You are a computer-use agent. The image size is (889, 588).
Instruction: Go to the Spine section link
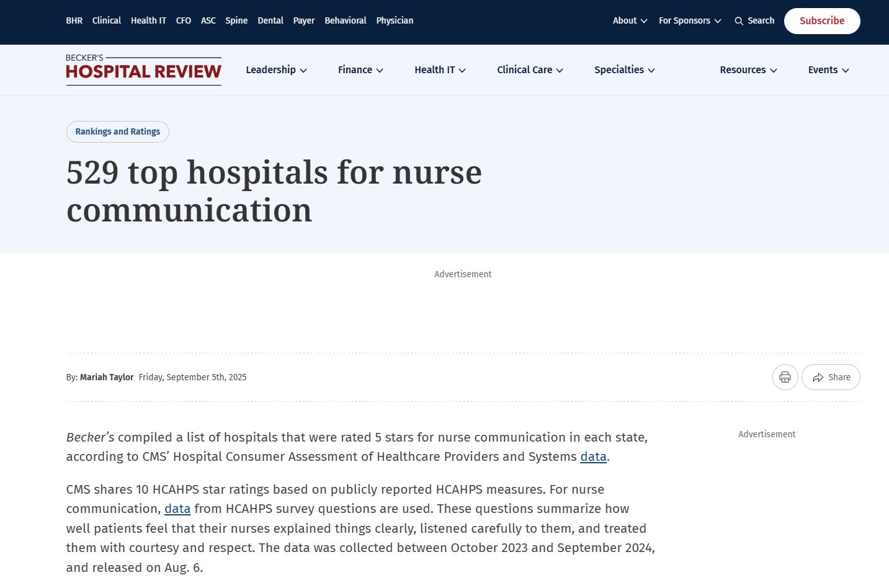[236, 20]
